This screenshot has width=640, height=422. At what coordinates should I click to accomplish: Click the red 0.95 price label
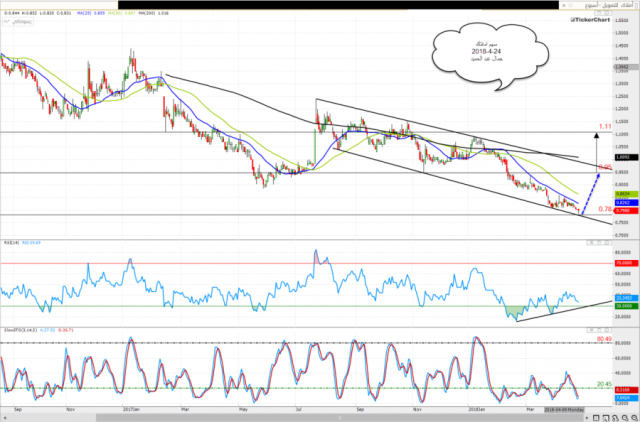tap(604, 168)
